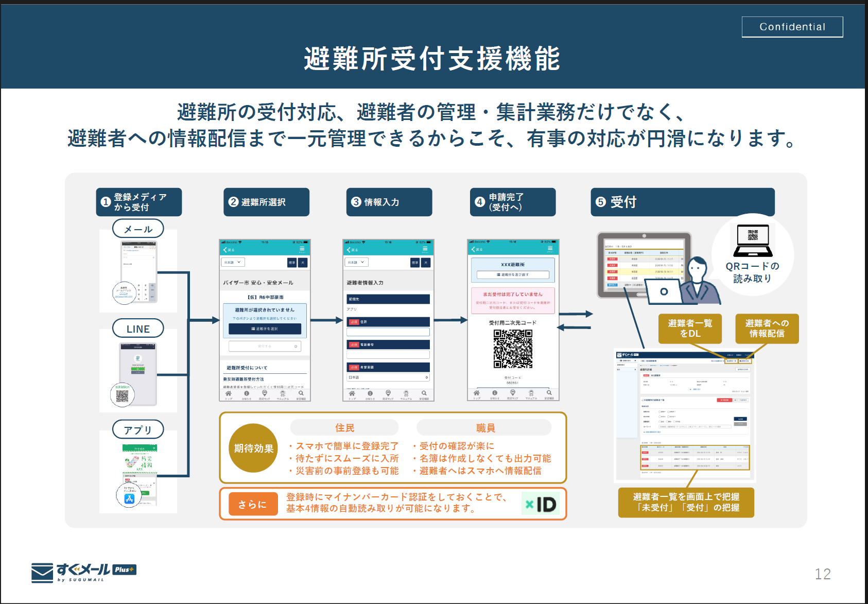This screenshot has height=604, width=868.
Task: Open hamburger menu on shelter selection phone screen
Action: pos(302,249)
